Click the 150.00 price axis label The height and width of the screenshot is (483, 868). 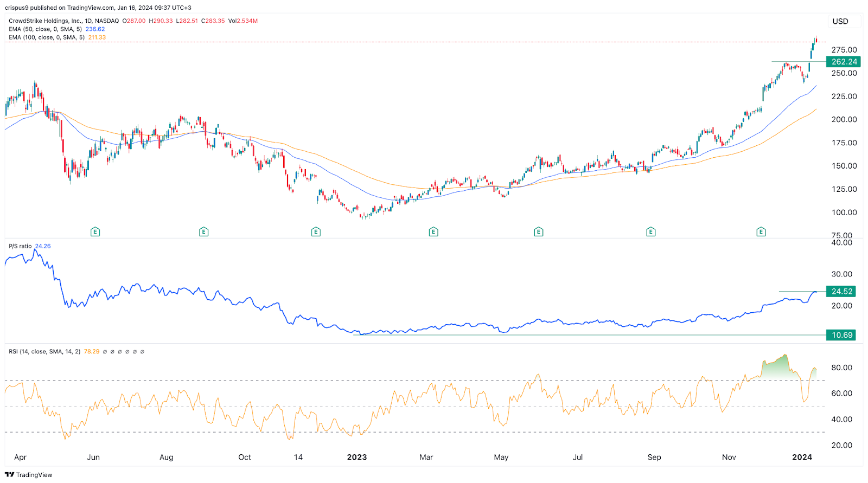coord(844,166)
